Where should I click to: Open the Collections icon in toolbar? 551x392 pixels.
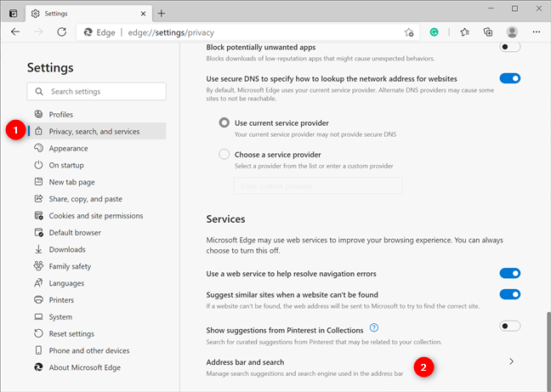click(x=488, y=32)
